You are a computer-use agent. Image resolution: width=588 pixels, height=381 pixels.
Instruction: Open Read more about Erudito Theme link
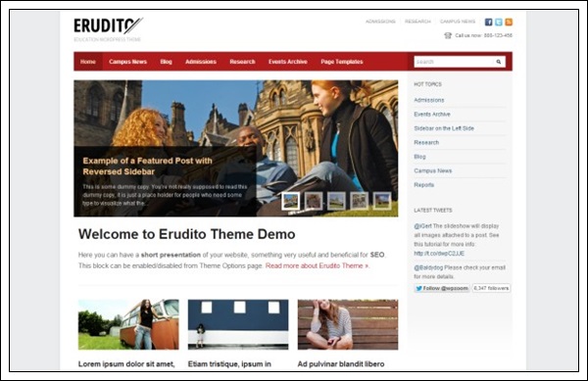pyautogui.click(x=318, y=265)
